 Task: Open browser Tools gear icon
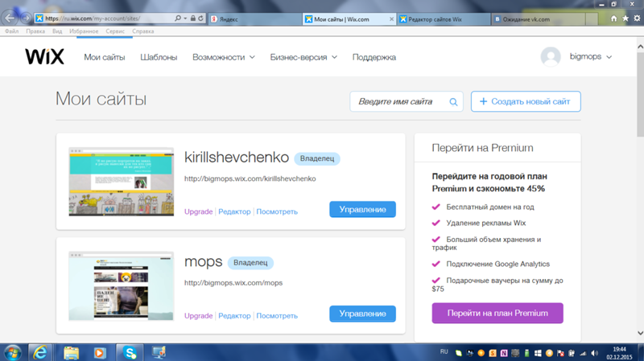(637, 18)
